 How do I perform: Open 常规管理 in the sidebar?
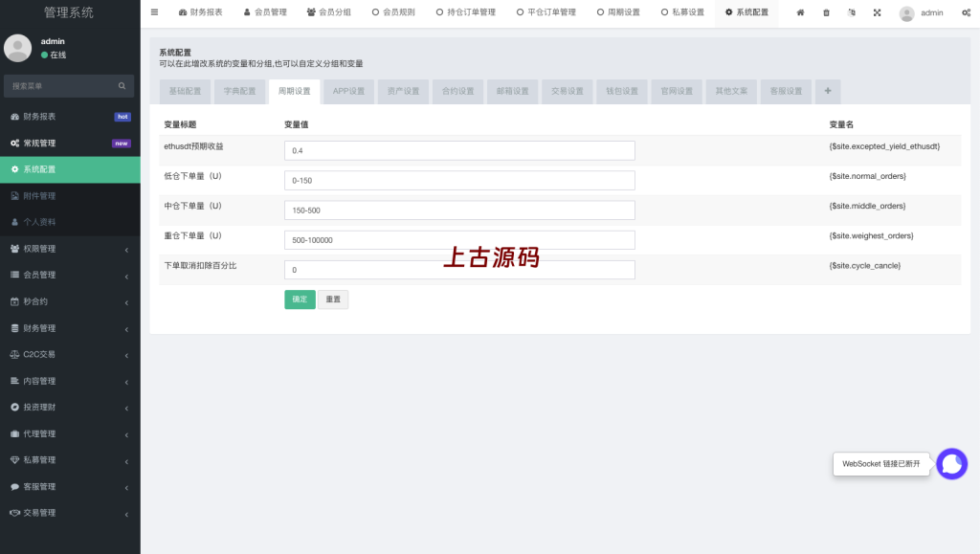[x=70, y=143]
